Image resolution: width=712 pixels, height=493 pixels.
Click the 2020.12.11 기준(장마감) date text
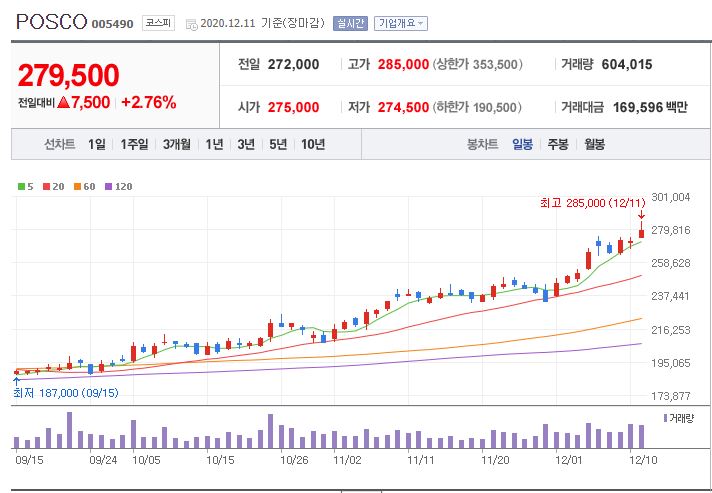click(x=262, y=23)
